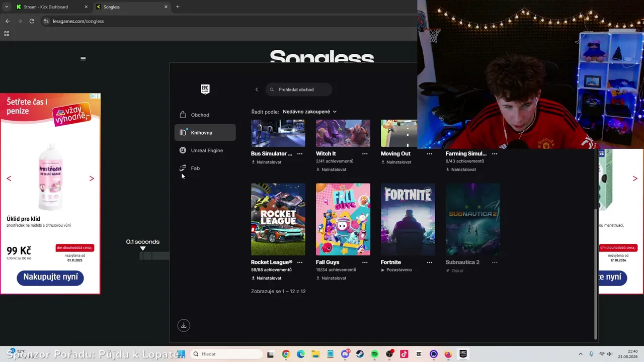Open Subnautica 2 cover thumbnail
Screen dimensions: 644x362
(473, 219)
